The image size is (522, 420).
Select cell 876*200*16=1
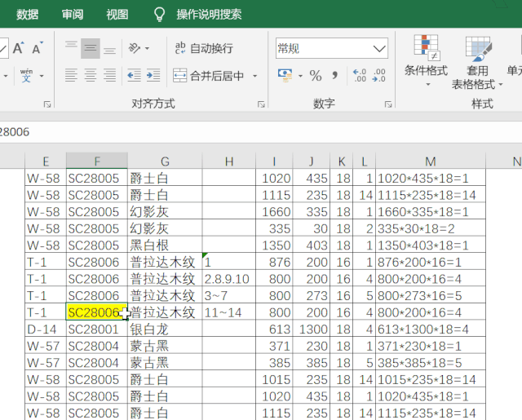431,262
